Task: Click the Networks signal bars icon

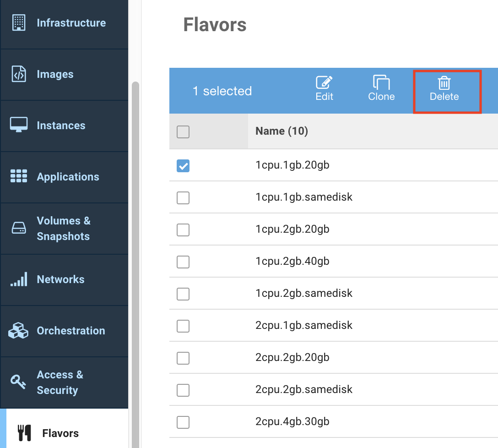Action: [x=19, y=279]
